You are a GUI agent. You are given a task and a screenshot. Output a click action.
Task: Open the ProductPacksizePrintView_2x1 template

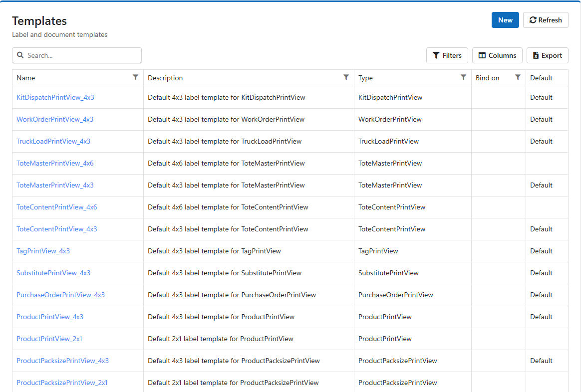click(62, 383)
